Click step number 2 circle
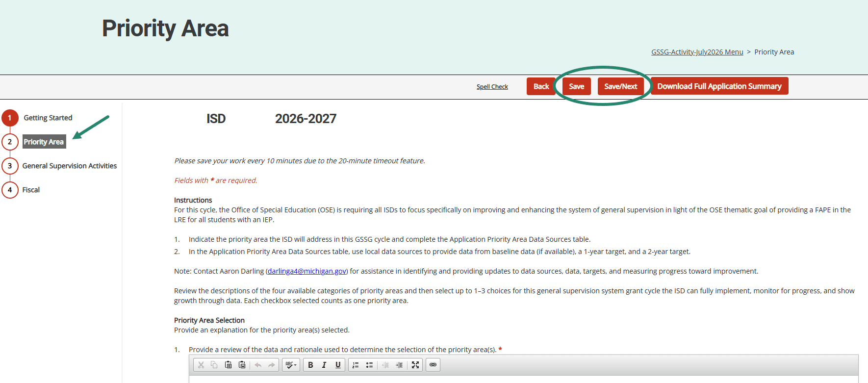Image resolution: width=868 pixels, height=383 pixels. click(x=10, y=142)
